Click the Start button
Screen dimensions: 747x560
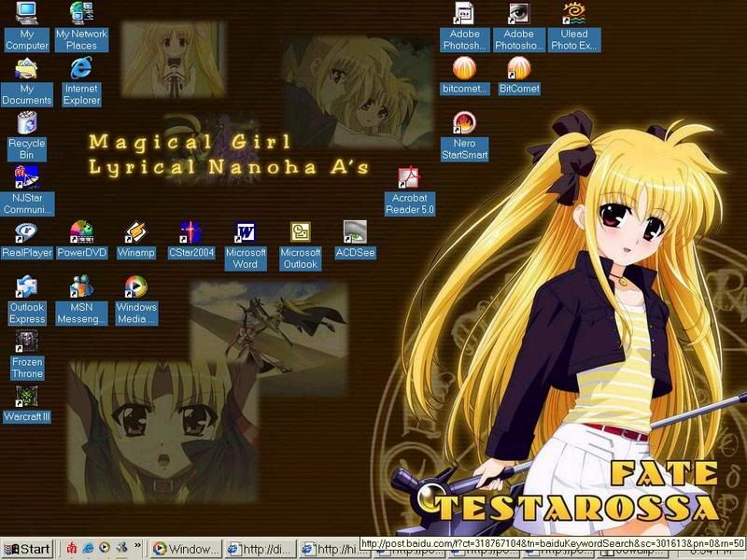tap(28, 549)
